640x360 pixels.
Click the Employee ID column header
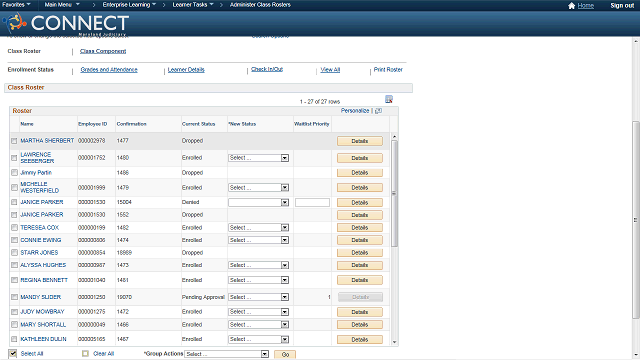(92, 124)
